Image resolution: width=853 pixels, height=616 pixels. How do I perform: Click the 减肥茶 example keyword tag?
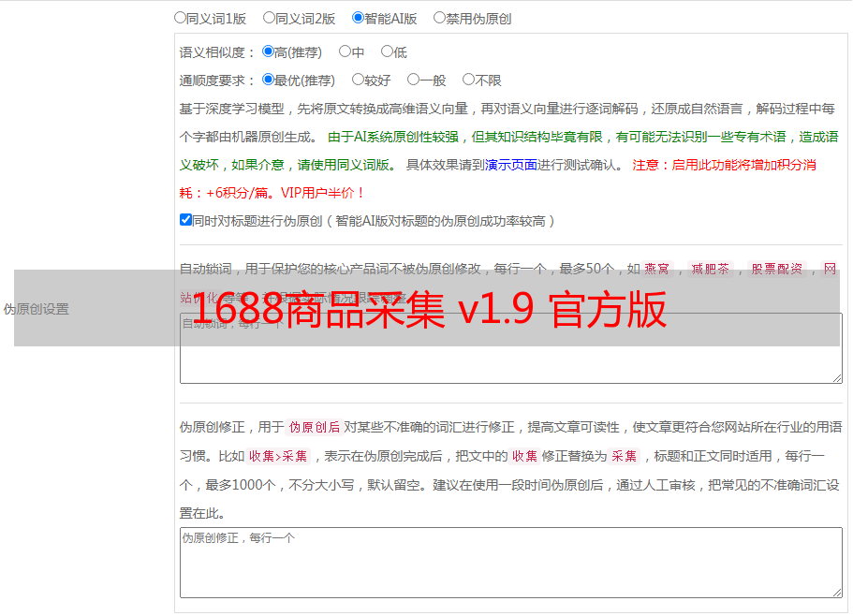[x=711, y=269]
